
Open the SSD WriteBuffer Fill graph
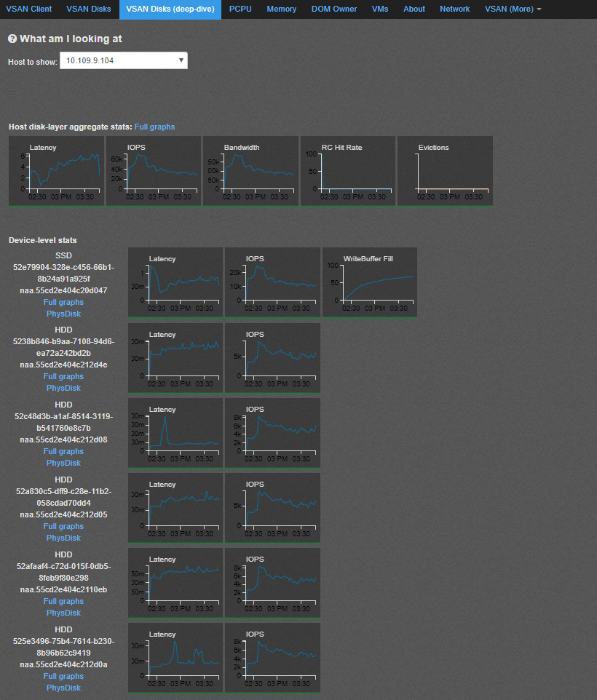(x=370, y=282)
